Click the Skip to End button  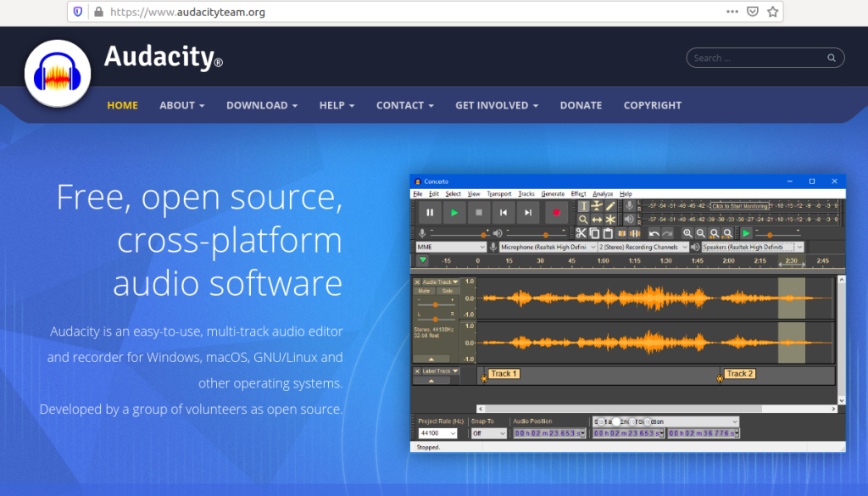[528, 213]
